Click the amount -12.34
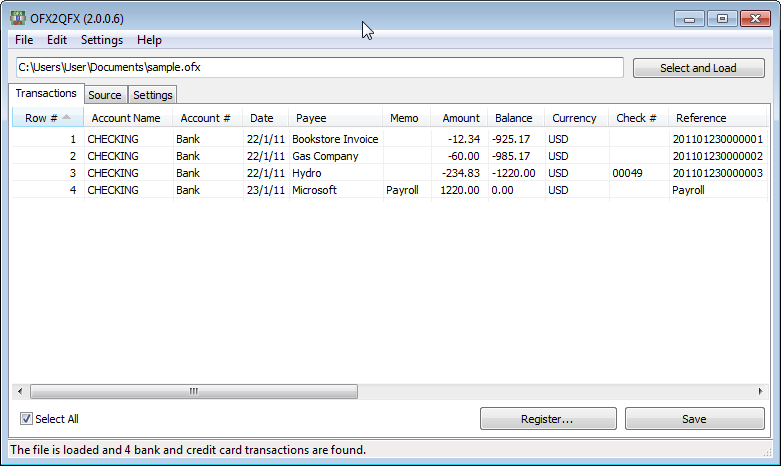 tap(464, 139)
